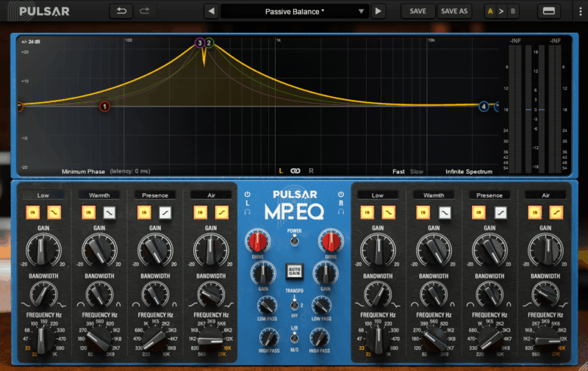Viewport: 588px width, 371px height.
Task: Click the SAVE button
Action: tap(417, 11)
